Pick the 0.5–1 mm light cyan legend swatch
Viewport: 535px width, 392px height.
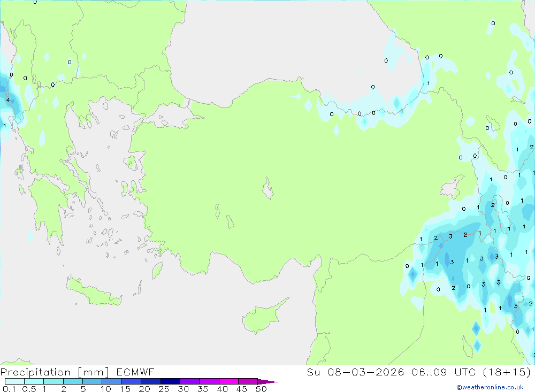coord(34,381)
